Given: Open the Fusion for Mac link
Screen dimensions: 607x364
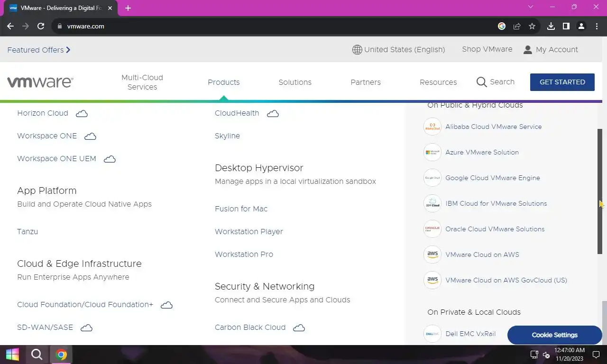Looking at the screenshot, I should point(241,209).
